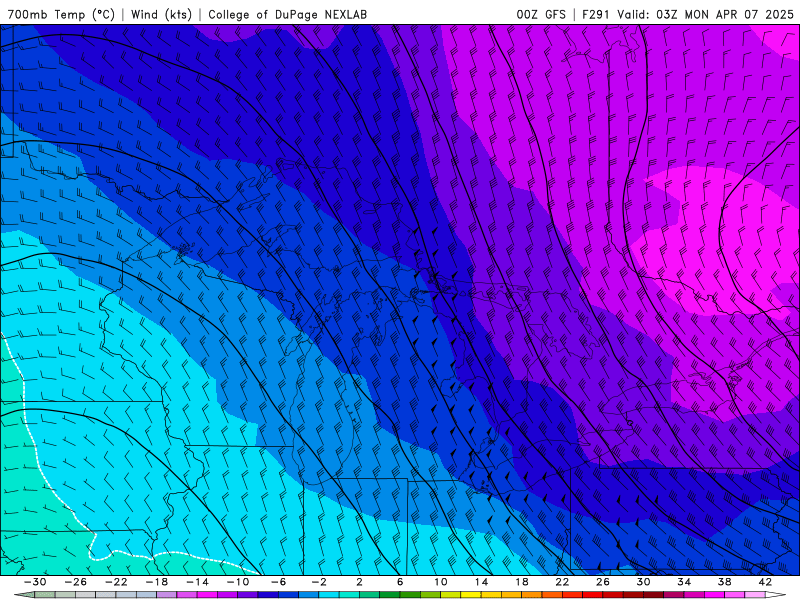
Task: Select the 38 colorbar label
Action: point(724,582)
